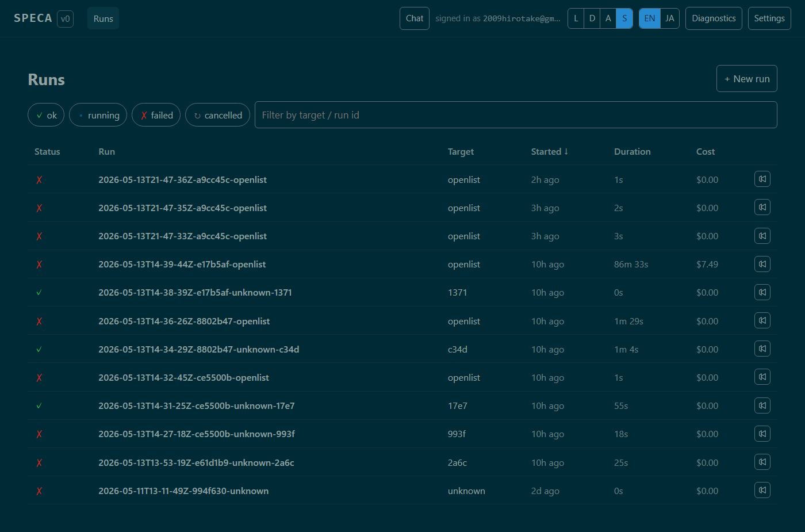Click the 2d ago started cell
This screenshot has height=532, width=805.
[x=545, y=491]
